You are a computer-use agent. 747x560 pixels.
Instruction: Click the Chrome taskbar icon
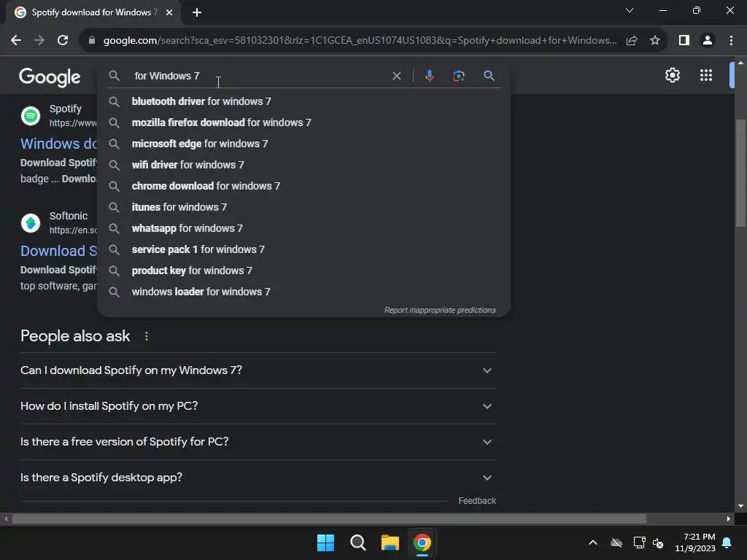422,542
